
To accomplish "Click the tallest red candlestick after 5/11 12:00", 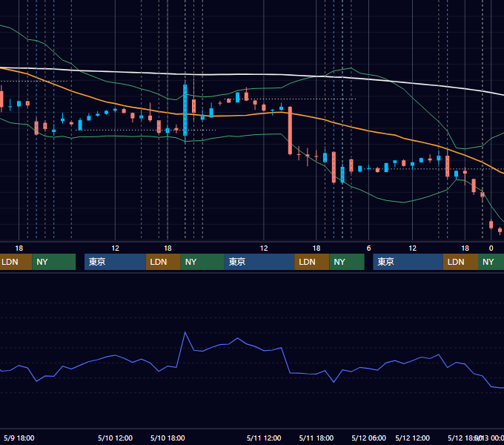I will tap(291, 131).
